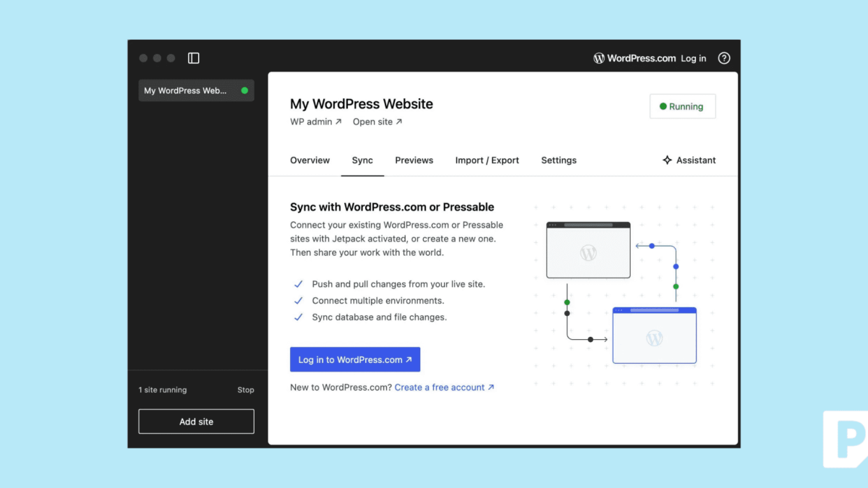Open the Create a free account link
The image size is (868, 488).
click(x=440, y=387)
